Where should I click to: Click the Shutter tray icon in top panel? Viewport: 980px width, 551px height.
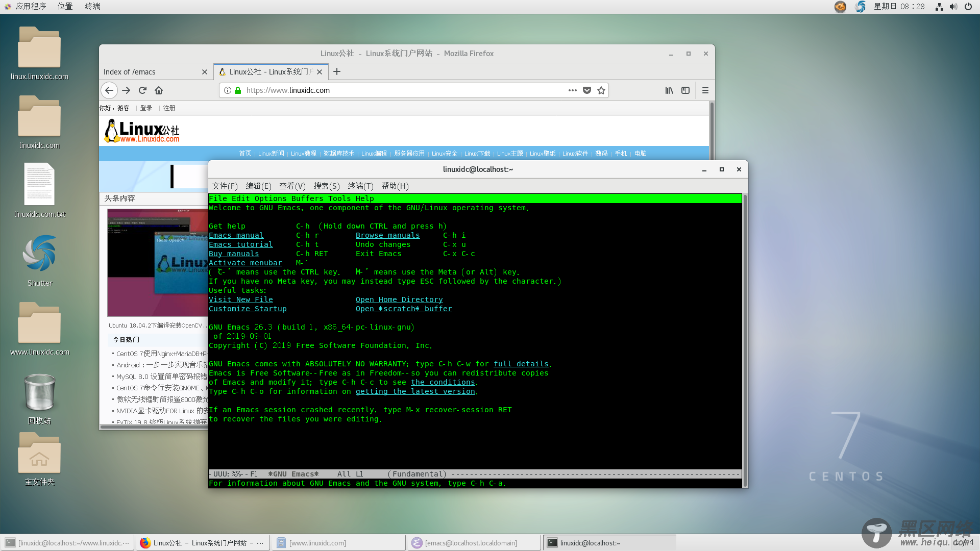[861, 7]
